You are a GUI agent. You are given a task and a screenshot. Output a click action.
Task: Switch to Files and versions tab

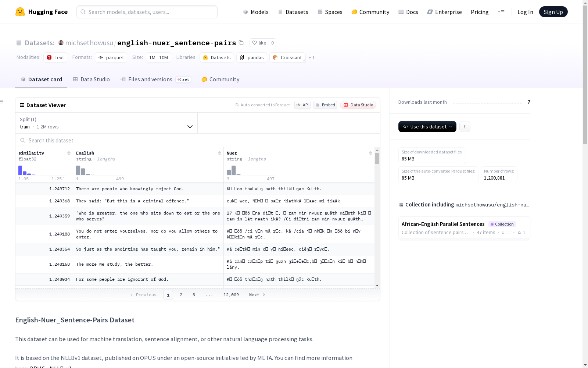pos(155,79)
